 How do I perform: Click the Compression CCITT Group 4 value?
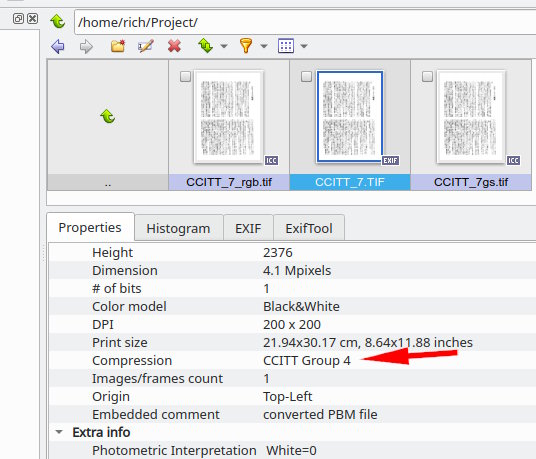tap(307, 361)
